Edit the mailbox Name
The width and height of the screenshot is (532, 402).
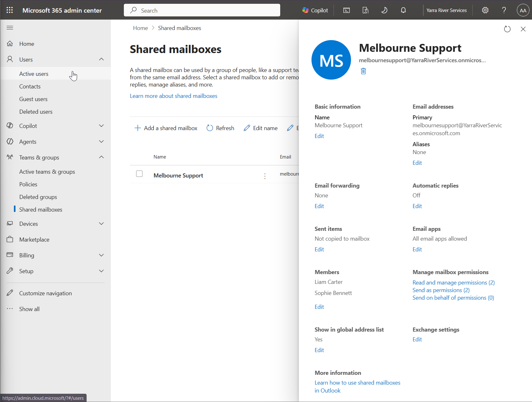point(319,136)
